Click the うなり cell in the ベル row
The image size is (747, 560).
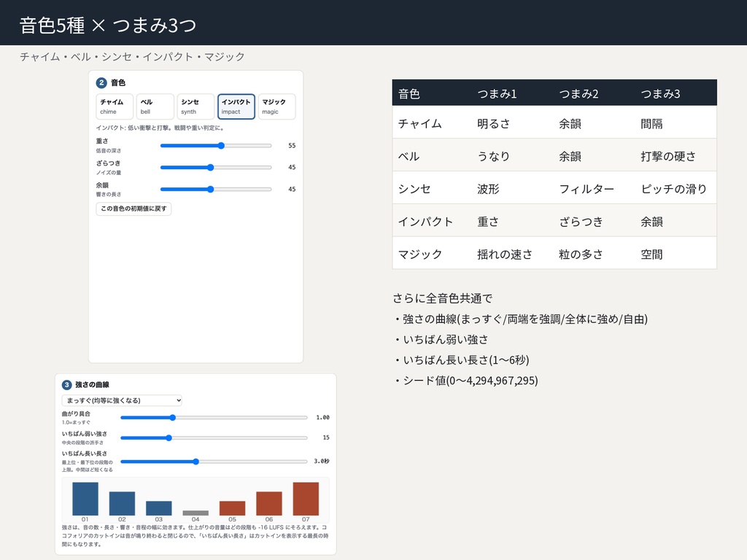pos(494,156)
